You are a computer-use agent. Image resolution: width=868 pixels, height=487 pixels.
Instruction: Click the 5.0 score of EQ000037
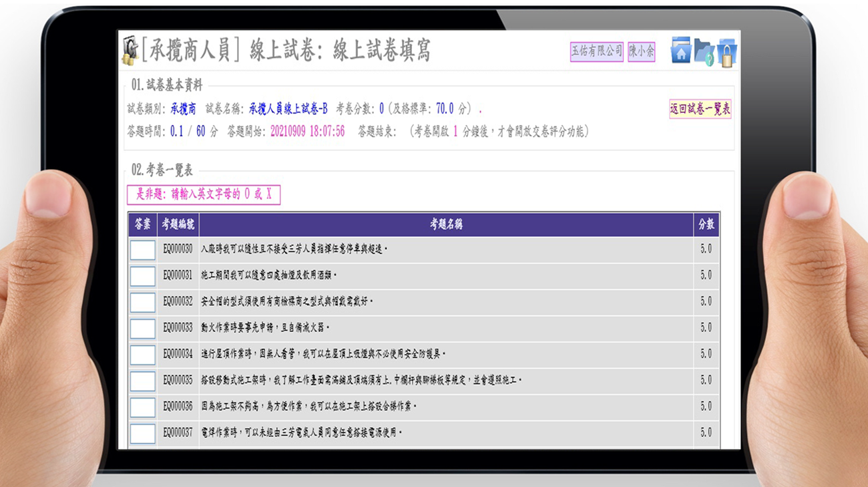pos(706,433)
